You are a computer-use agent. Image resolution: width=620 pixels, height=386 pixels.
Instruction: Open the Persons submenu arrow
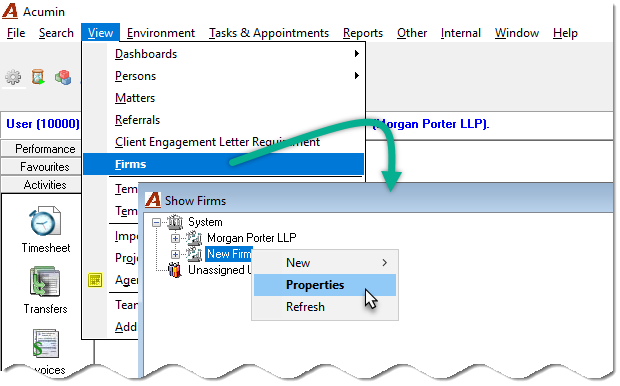click(x=357, y=75)
